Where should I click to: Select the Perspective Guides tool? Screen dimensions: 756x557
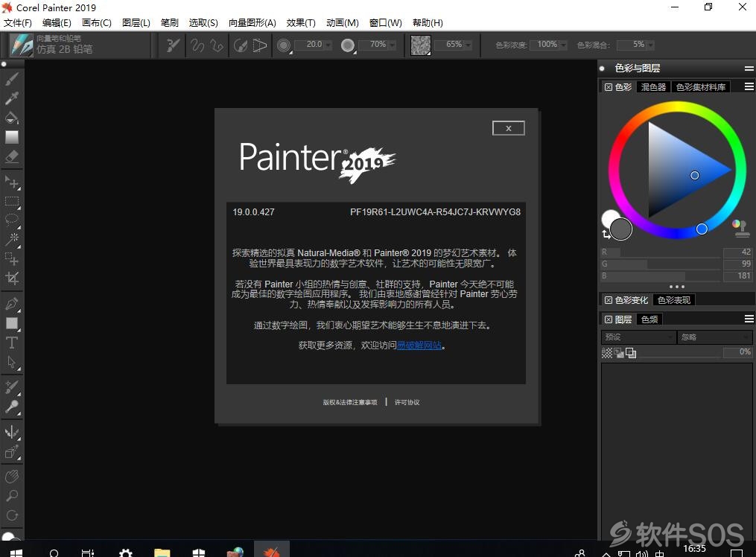click(x=12, y=451)
